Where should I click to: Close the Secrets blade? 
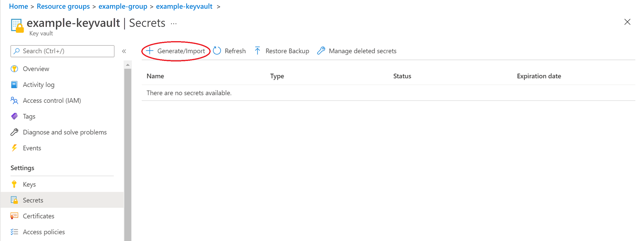coord(627,22)
